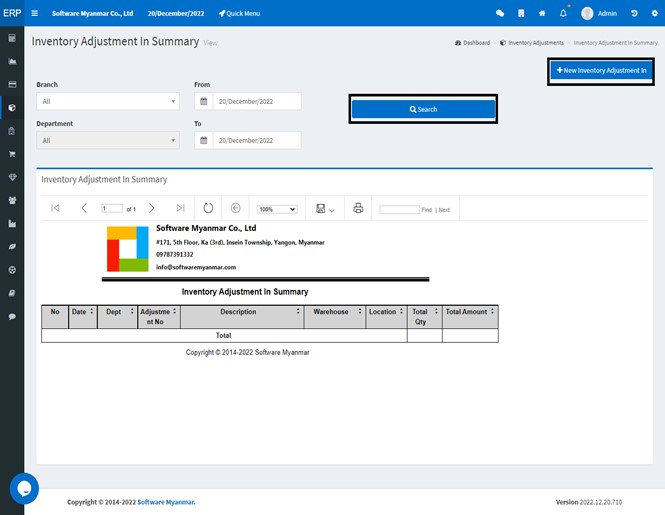Open credit card icon in left sidebar

pos(12,84)
